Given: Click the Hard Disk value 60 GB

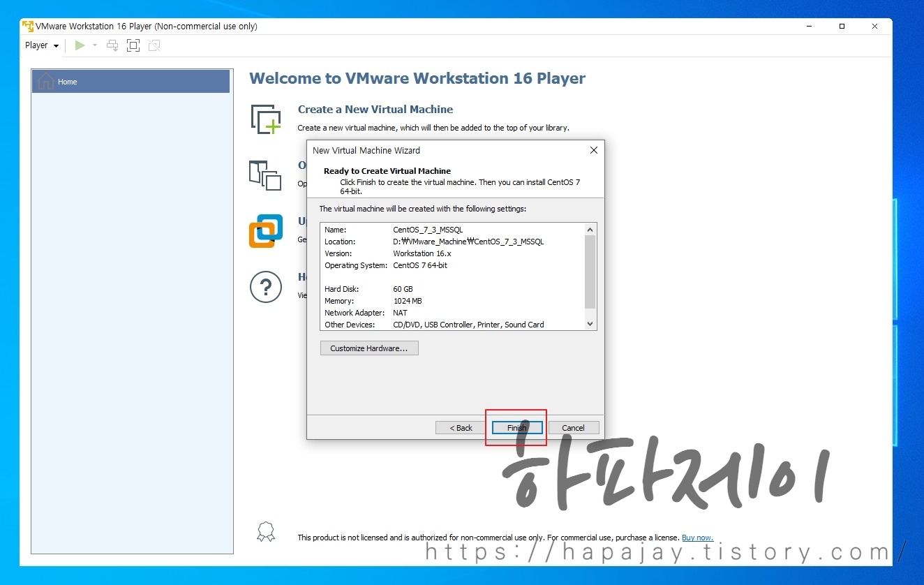Looking at the screenshot, I should pos(403,289).
